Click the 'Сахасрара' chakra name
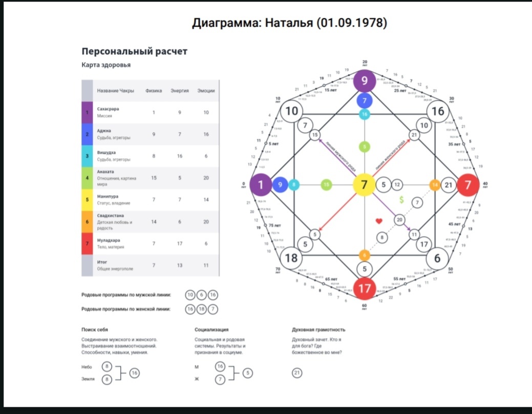Screen dimensions: 532x414 108,109
